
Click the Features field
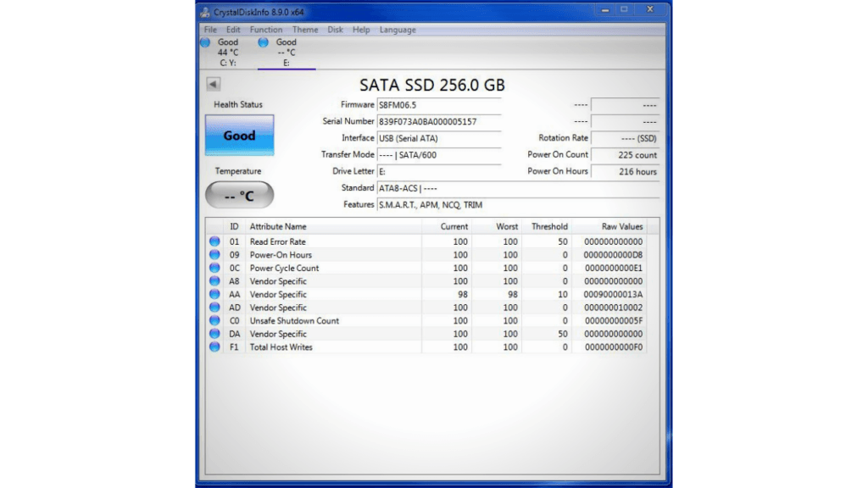point(518,205)
